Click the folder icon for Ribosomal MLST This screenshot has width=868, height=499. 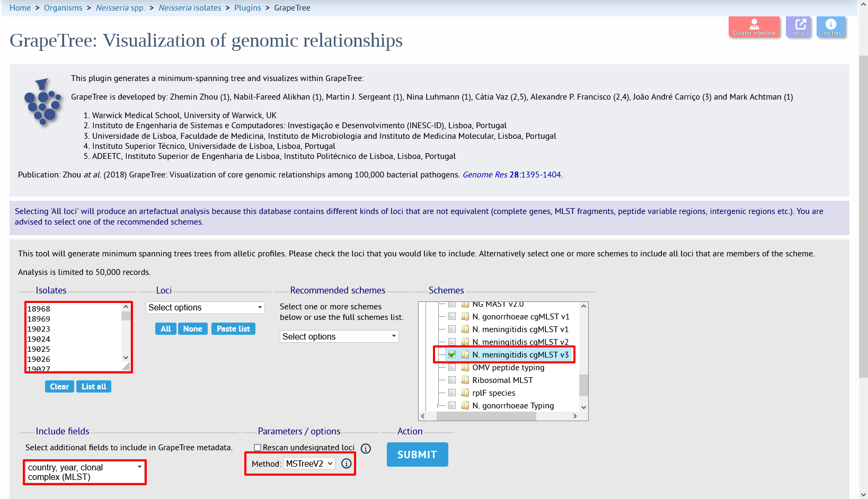click(x=465, y=380)
